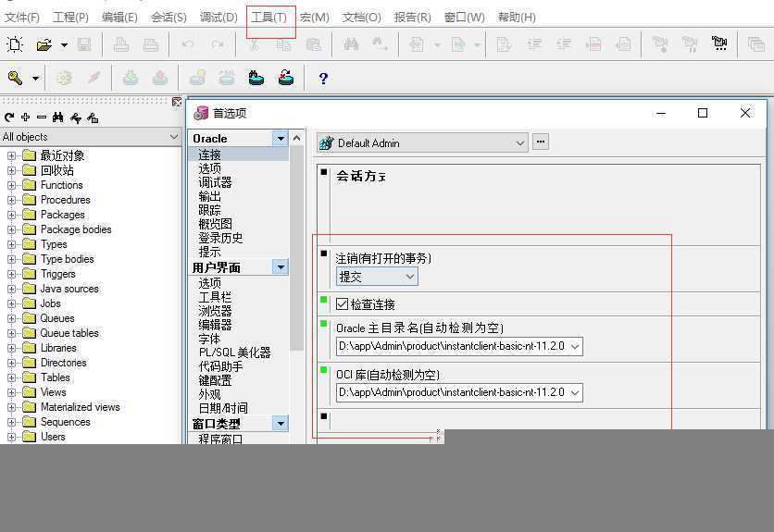Viewport: 774px width, 532px height.
Task: Click the Paste toolbar icon
Action: [314, 45]
